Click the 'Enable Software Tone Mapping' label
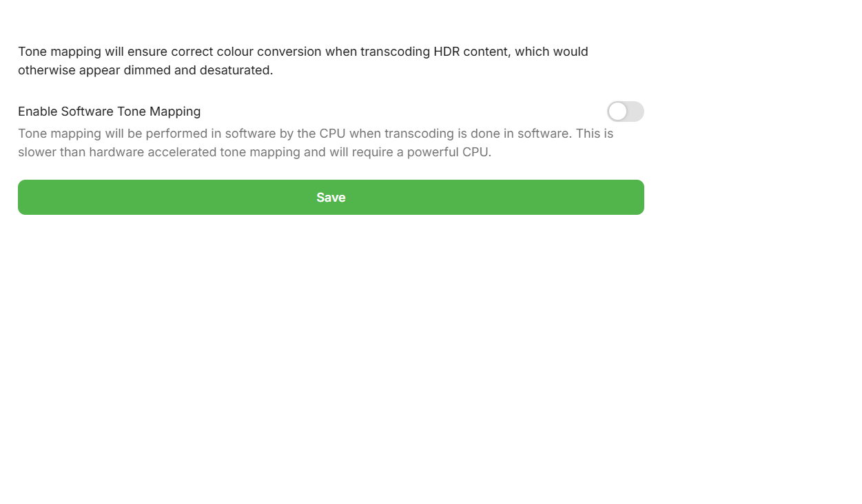 point(109,112)
